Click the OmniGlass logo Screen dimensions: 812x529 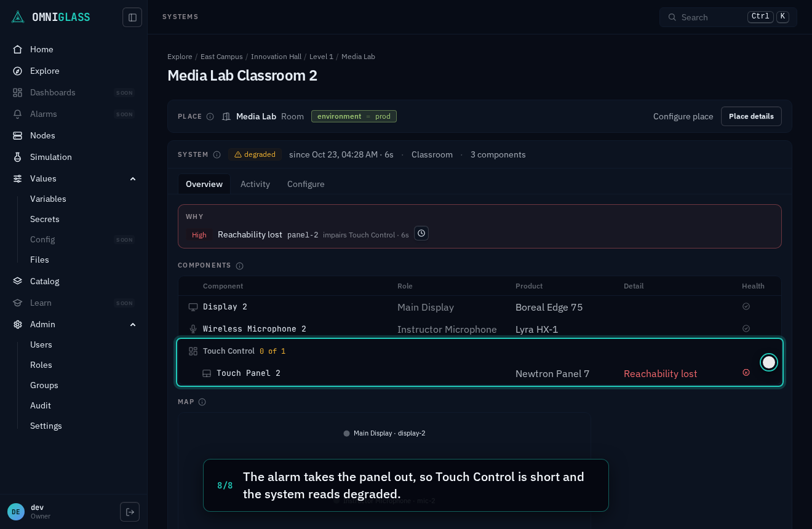[51, 17]
